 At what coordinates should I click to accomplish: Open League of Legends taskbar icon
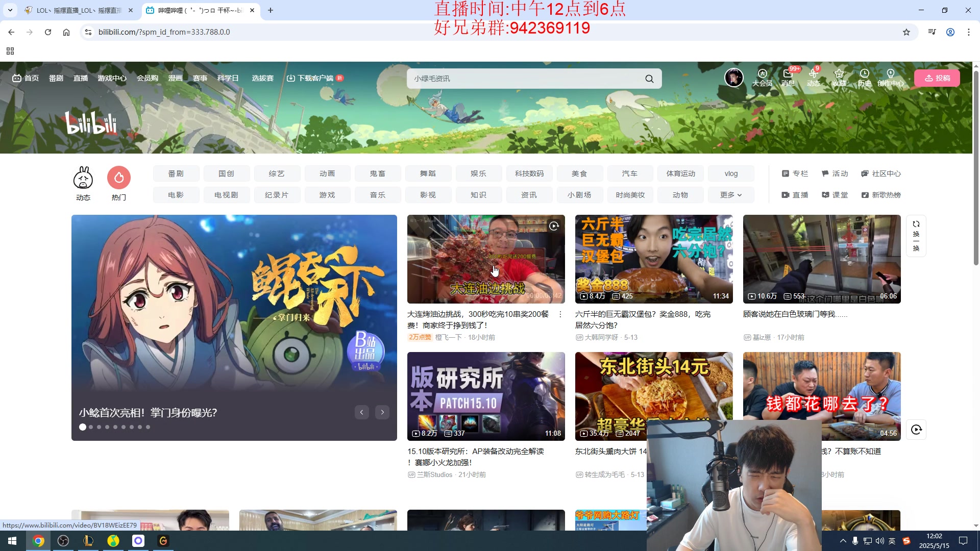click(88, 541)
